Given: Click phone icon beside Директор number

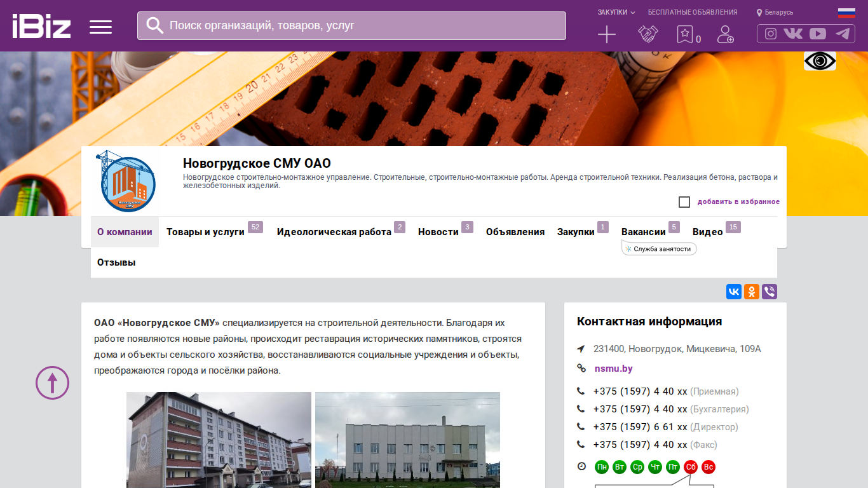Looking at the screenshot, I should (581, 427).
